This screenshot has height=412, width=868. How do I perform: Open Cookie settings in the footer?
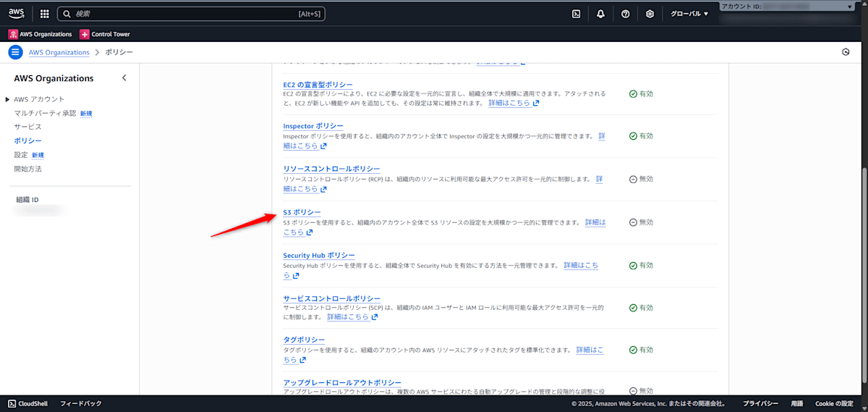pyautogui.click(x=834, y=403)
